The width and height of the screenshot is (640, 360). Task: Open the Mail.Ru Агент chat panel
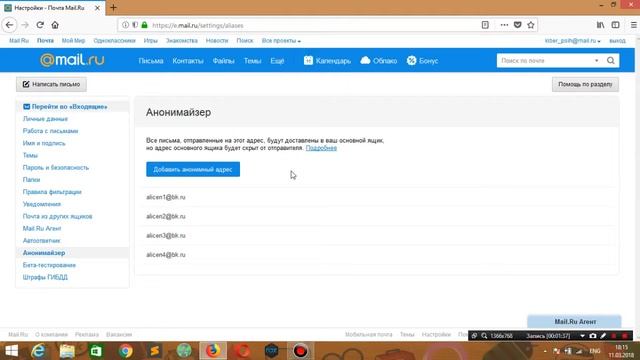click(574, 322)
